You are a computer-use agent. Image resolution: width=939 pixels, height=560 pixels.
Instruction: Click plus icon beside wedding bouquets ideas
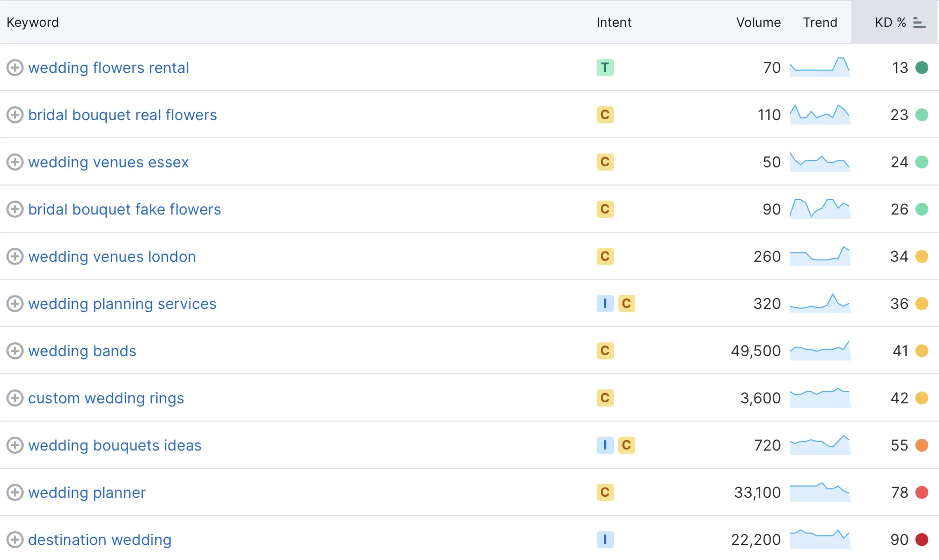tap(14, 445)
